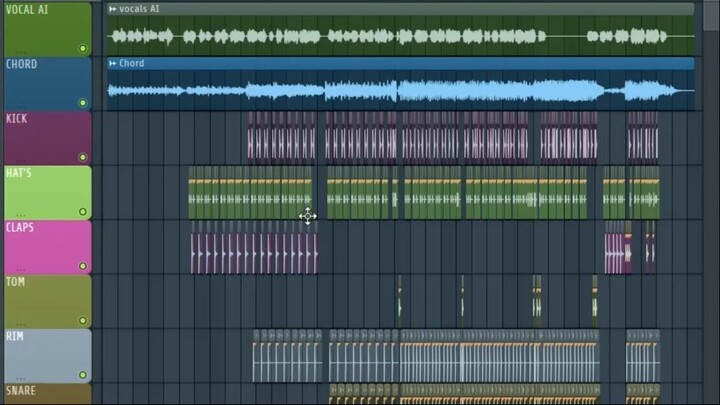720x405 pixels.
Task: Mute the RIM track
Action: click(x=83, y=375)
